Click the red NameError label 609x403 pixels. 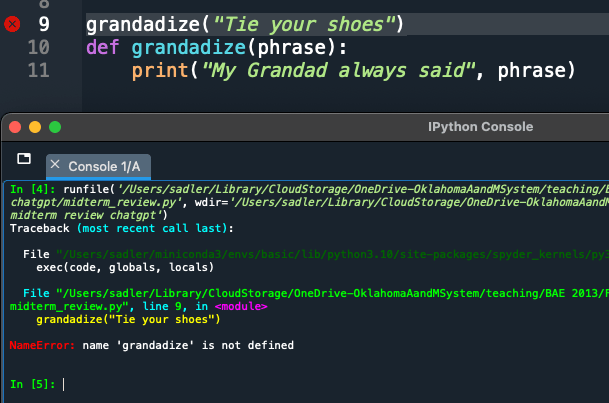click(42, 345)
